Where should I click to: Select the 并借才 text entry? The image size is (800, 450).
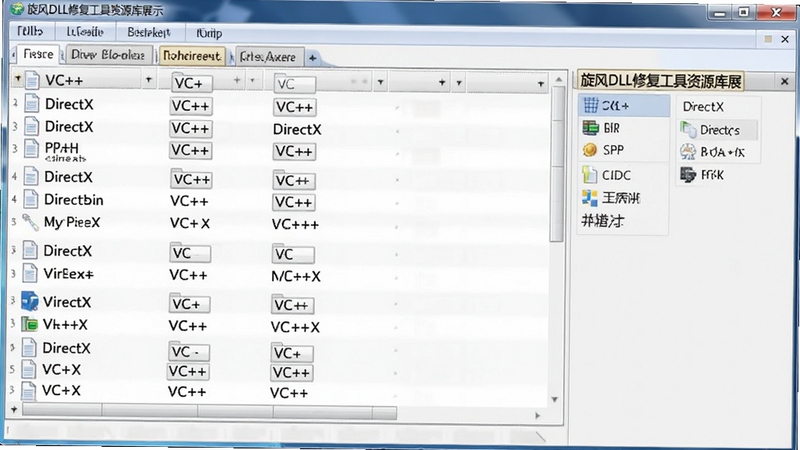603,221
